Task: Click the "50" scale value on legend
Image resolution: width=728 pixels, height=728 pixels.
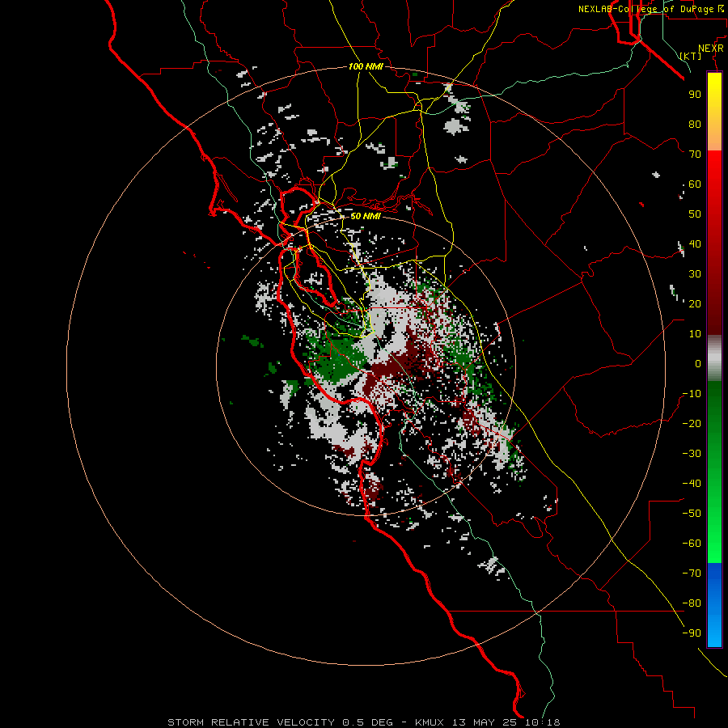Action: point(695,214)
